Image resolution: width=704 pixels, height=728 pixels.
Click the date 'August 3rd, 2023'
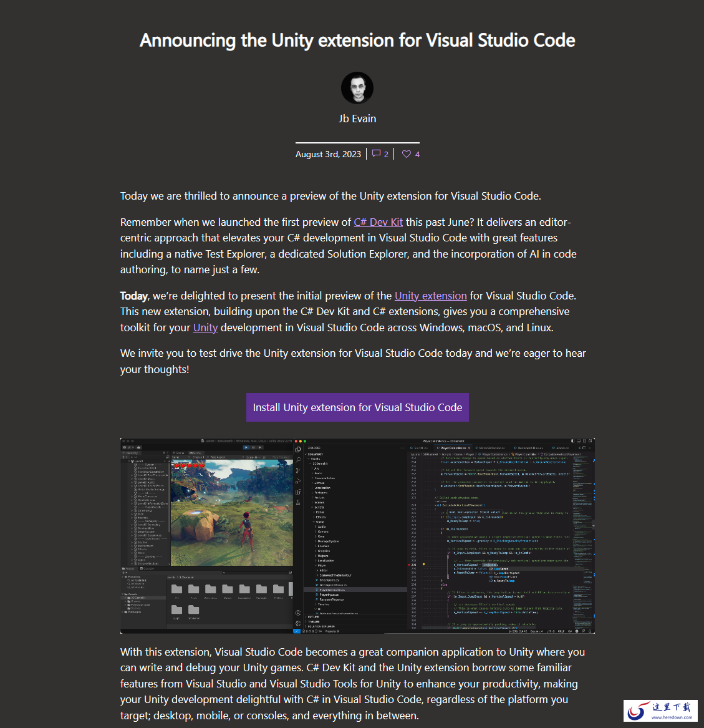[328, 154]
